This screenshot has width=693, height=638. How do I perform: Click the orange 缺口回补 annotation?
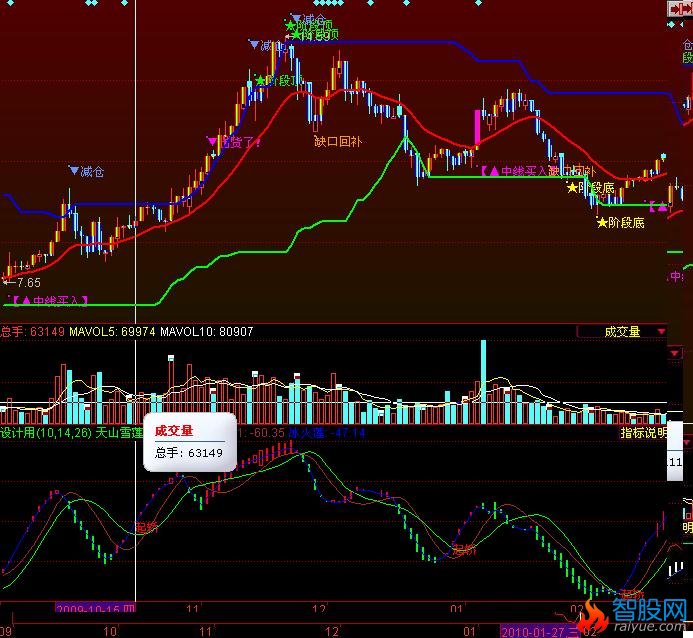click(x=337, y=141)
